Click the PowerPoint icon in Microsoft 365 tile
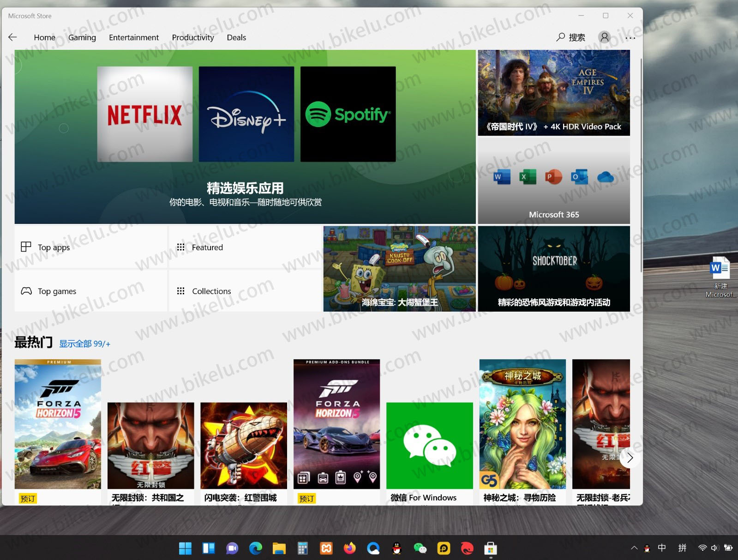 pyautogui.click(x=553, y=177)
